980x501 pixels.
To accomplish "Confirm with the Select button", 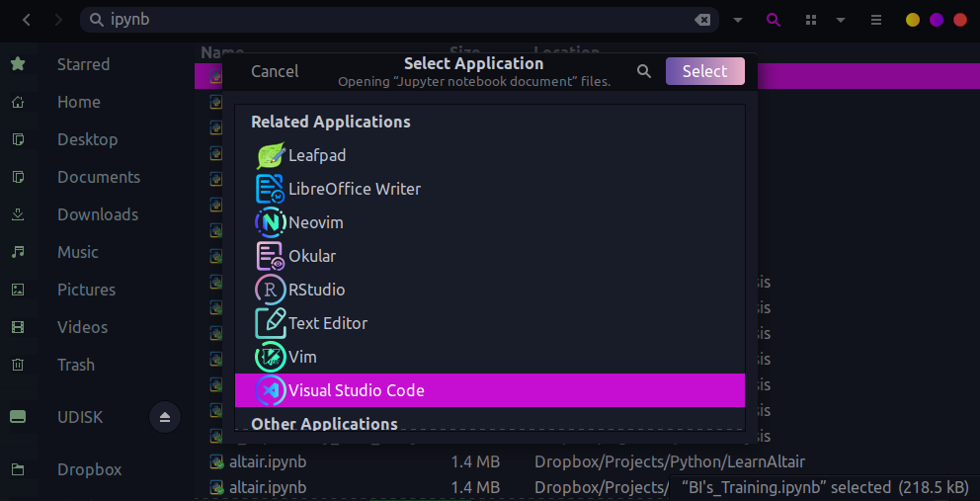I will point(705,71).
